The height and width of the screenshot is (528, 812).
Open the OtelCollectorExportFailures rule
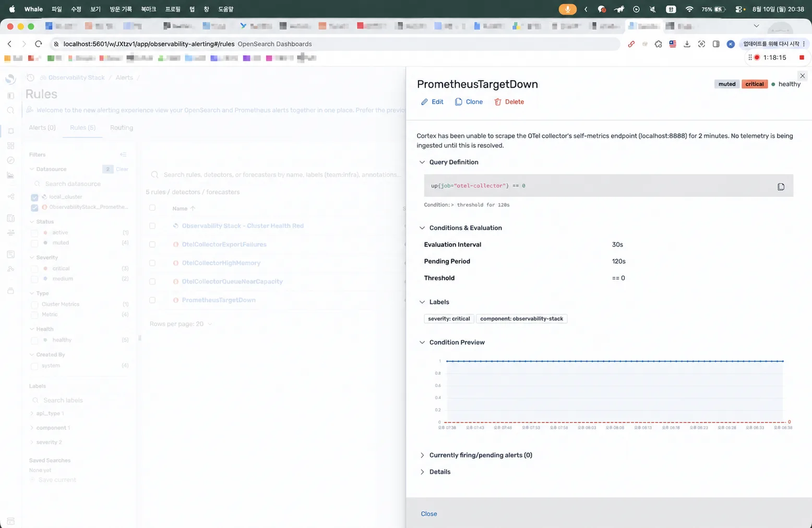[224, 244]
